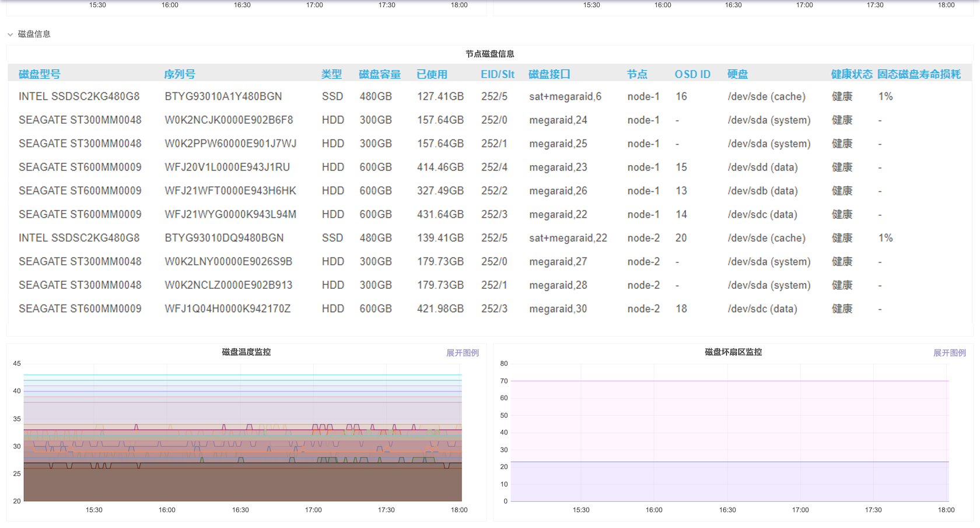
Task: Open the 磁盘温度监控 panel title menu
Action: click(246, 352)
